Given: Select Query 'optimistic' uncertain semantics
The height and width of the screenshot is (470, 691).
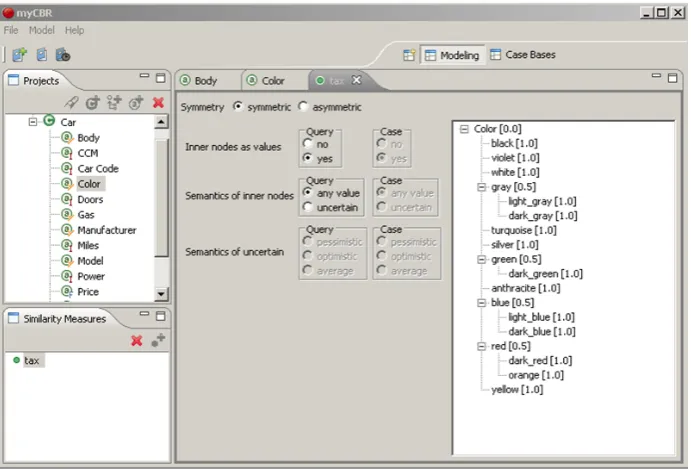Looking at the screenshot, I should click(x=308, y=256).
